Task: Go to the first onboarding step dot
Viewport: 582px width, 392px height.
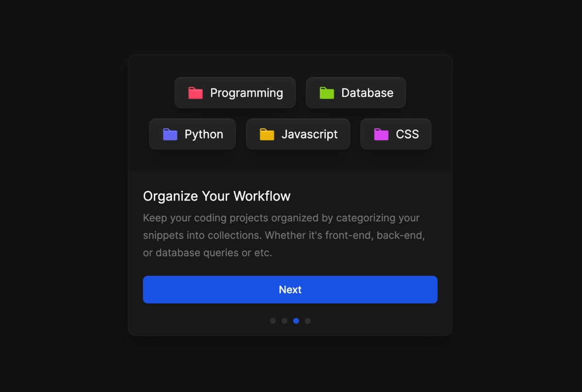Action: 273,321
